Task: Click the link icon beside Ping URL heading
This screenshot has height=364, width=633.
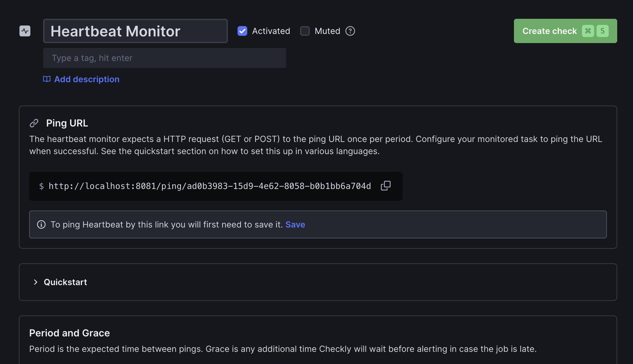Action: click(34, 123)
